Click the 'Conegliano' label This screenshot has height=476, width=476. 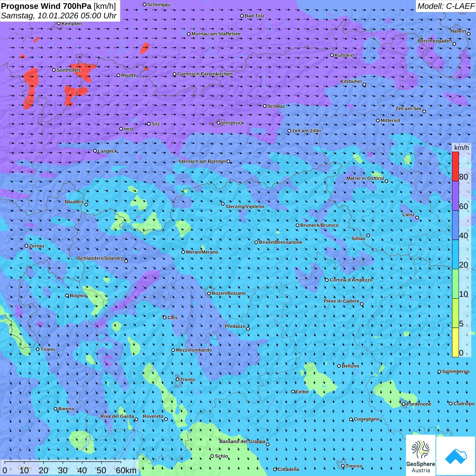[x=367, y=419]
